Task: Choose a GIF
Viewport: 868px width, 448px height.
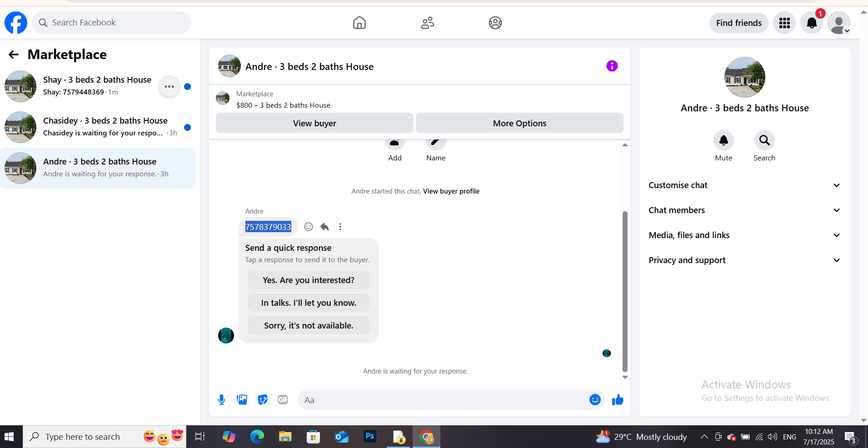Action: click(283, 400)
